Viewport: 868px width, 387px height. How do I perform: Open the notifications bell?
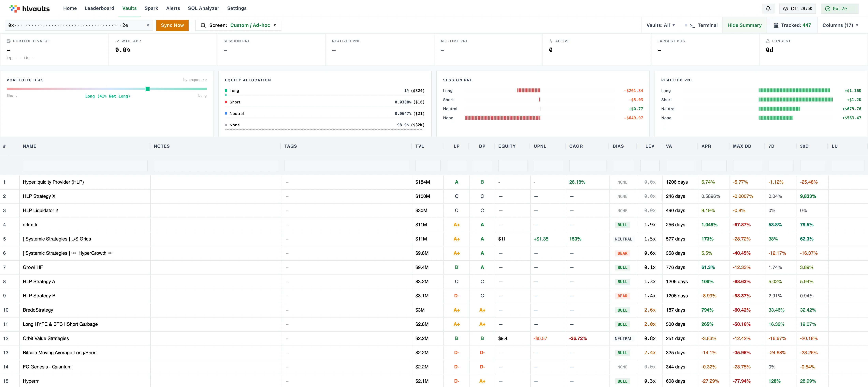click(768, 8)
